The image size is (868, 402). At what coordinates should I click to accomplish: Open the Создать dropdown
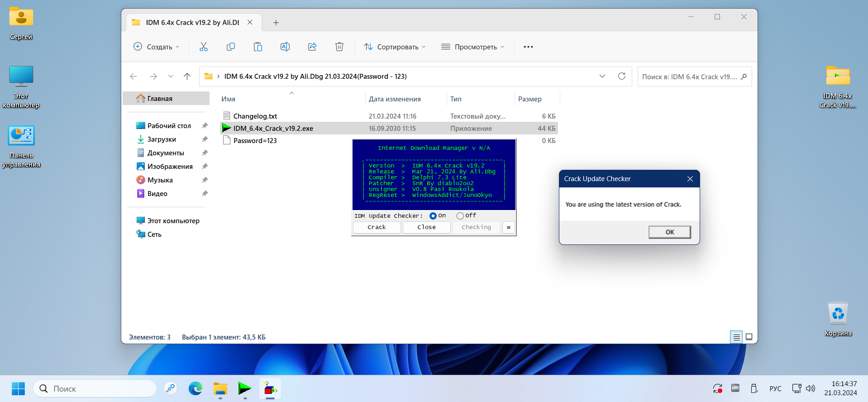pos(157,47)
